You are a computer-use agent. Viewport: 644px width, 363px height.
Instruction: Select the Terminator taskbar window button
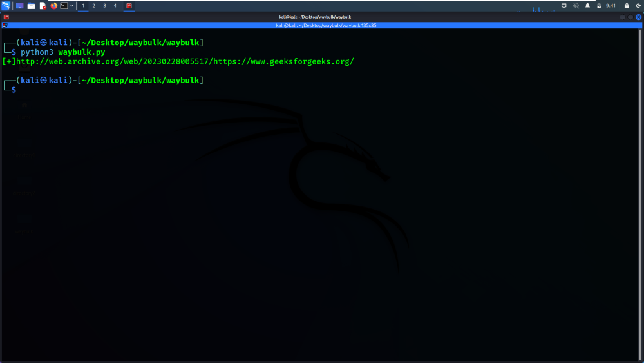(129, 6)
